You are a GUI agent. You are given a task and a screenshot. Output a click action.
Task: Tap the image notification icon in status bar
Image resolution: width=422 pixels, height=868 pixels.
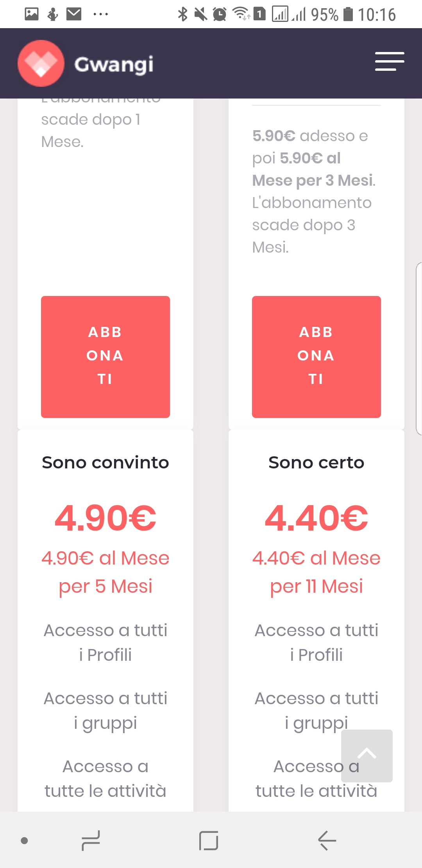(32, 14)
